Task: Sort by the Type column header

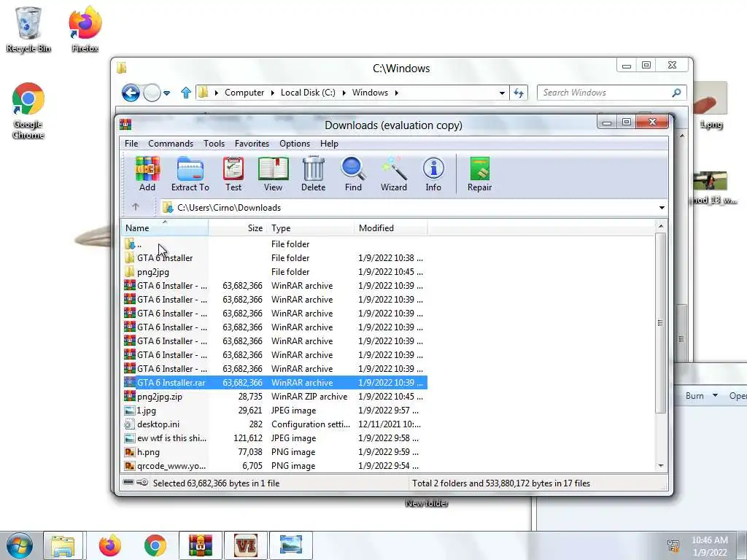Action: pos(311,228)
